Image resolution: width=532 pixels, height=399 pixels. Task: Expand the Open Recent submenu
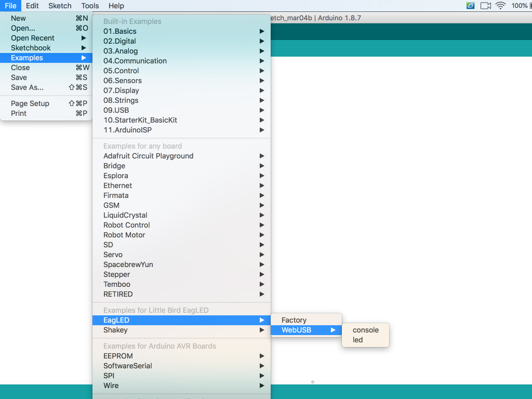coord(46,38)
